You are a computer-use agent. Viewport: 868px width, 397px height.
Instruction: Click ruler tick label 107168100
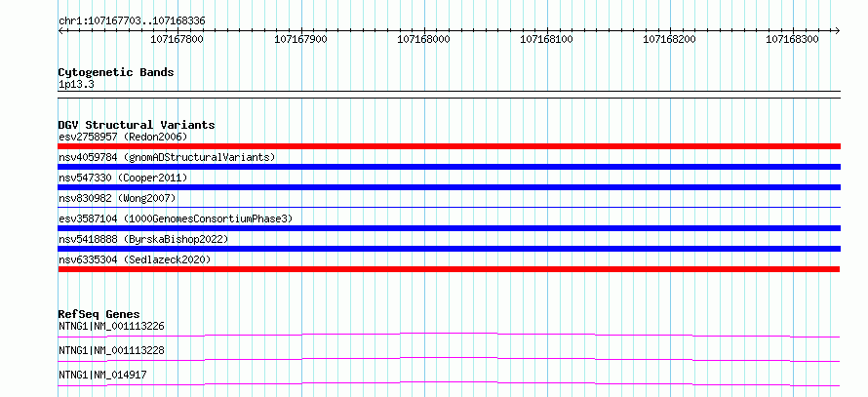tap(547, 39)
